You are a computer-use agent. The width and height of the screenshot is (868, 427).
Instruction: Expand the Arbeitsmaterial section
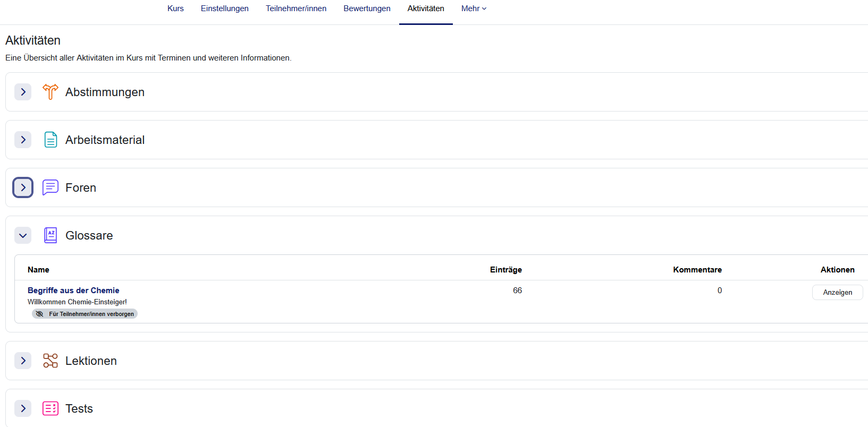pyautogui.click(x=23, y=140)
